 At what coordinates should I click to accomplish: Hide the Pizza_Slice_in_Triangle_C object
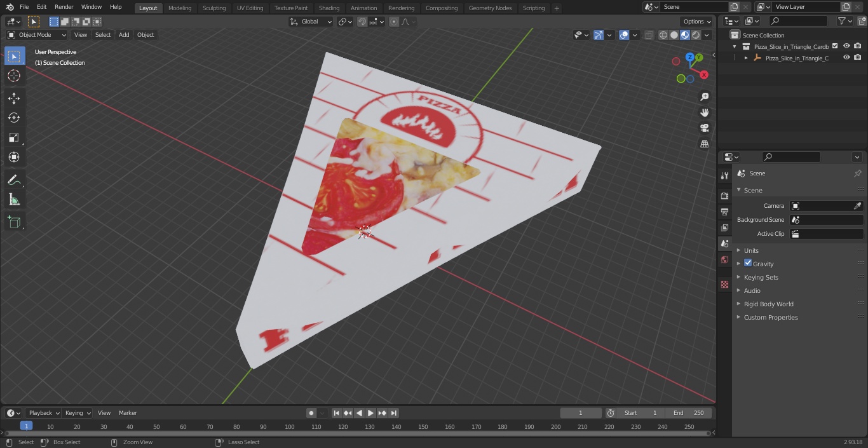(846, 58)
